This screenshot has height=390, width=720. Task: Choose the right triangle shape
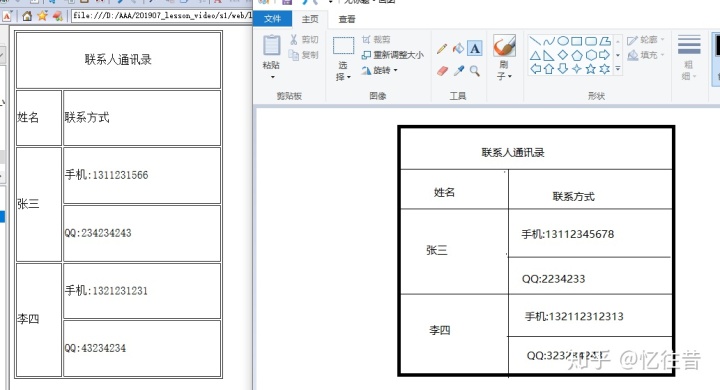pyautogui.click(x=549, y=56)
